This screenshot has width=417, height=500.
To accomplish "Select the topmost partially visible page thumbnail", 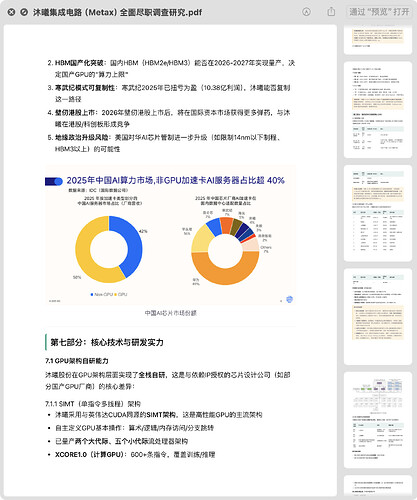I will click(x=378, y=39).
